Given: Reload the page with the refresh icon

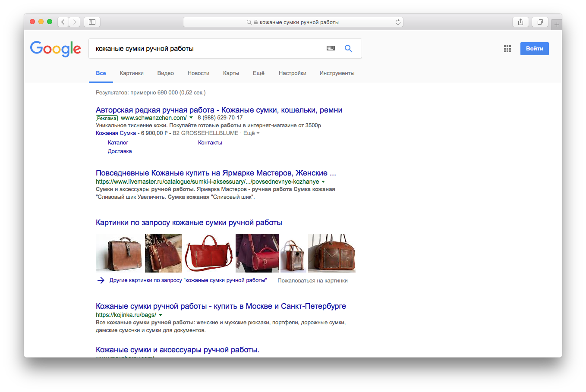Looking at the screenshot, I should tap(398, 22).
